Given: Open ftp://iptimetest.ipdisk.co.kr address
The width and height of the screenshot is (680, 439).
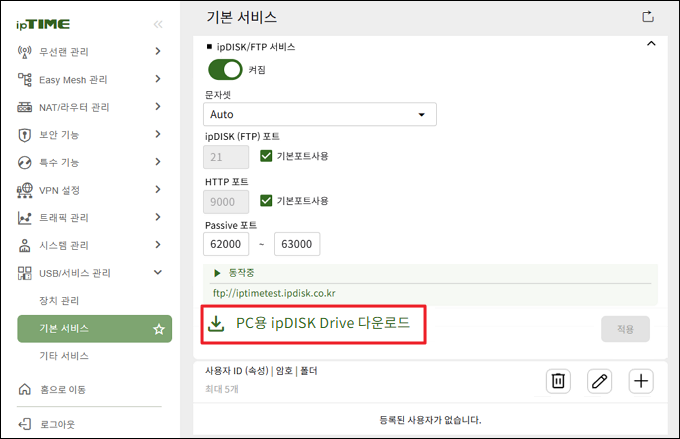Looking at the screenshot, I should click(274, 293).
